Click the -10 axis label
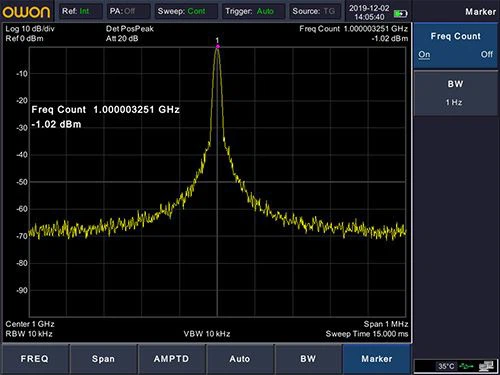 click(22, 74)
